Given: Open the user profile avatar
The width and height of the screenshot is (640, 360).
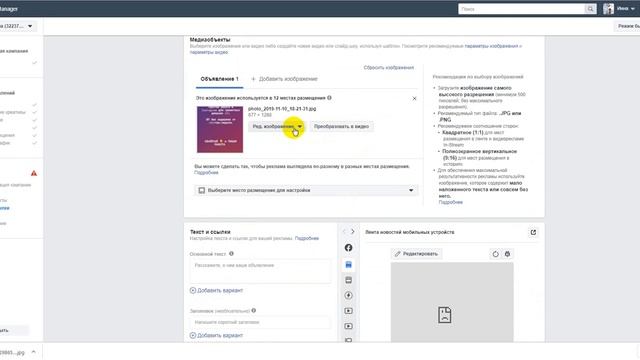Looking at the screenshot, I should click(608, 9).
